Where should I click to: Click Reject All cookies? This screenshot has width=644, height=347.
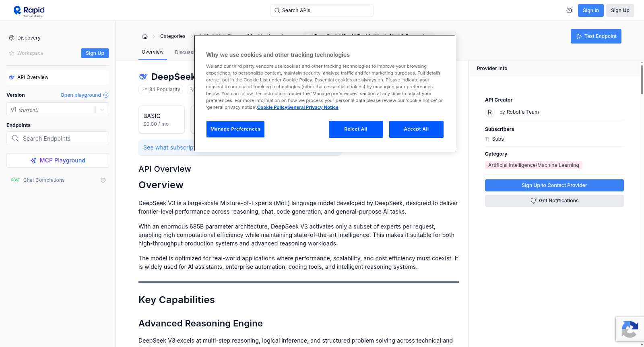click(x=356, y=129)
